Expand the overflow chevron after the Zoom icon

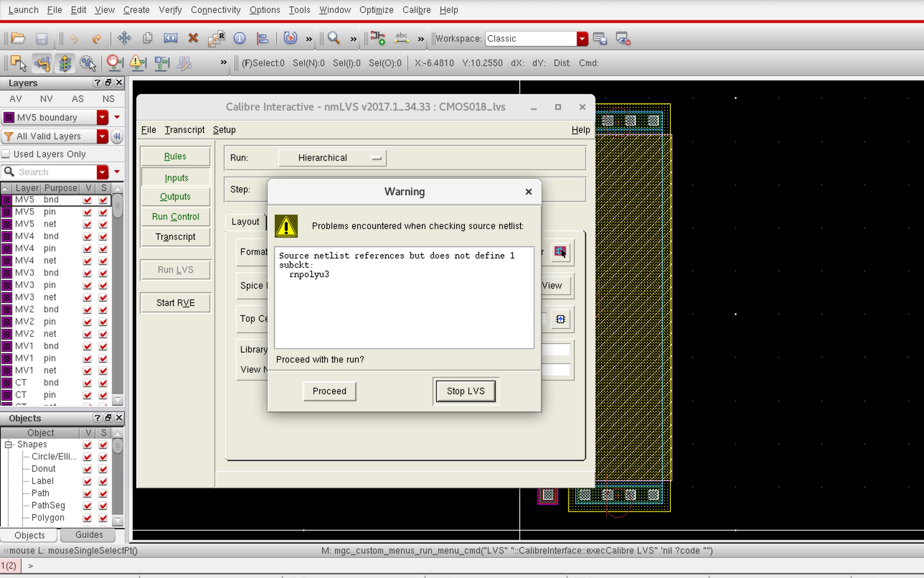(354, 39)
